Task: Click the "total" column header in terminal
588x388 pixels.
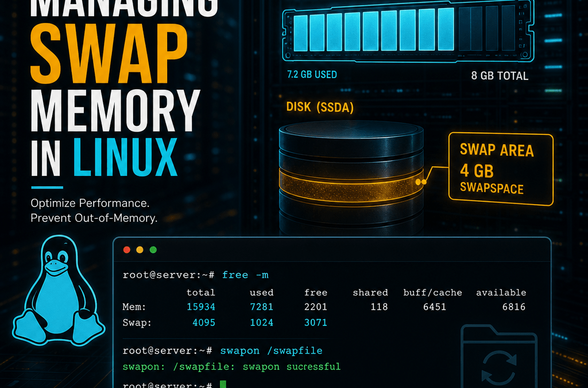Action: point(200,293)
